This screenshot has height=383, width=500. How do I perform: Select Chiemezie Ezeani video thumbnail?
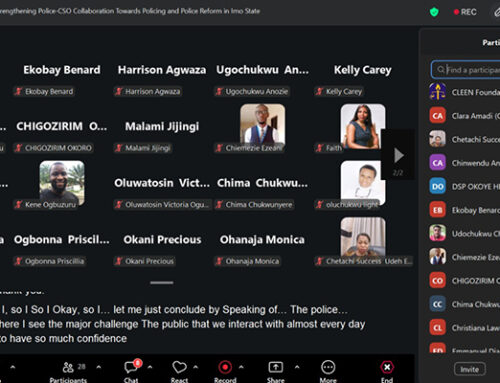[263, 125]
